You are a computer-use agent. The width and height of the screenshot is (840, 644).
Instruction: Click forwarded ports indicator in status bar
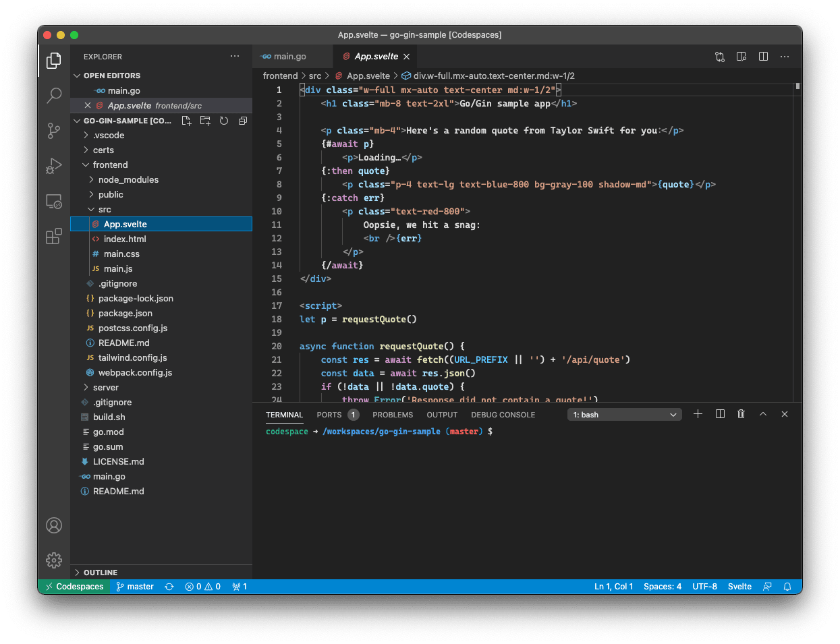point(240,587)
